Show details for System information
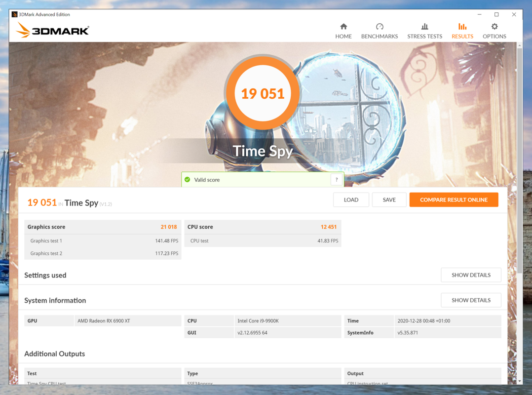This screenshot has width=532, height=395. click(471, 300)
